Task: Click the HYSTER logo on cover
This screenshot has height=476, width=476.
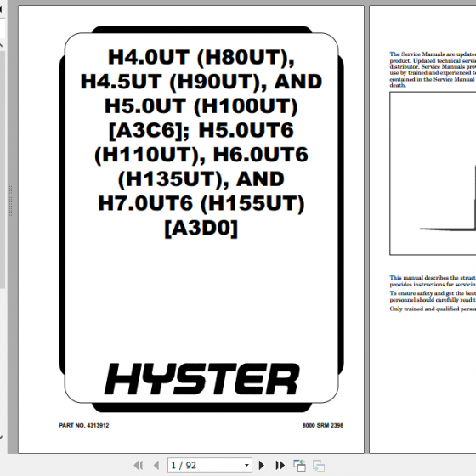Action: (202, 379)
